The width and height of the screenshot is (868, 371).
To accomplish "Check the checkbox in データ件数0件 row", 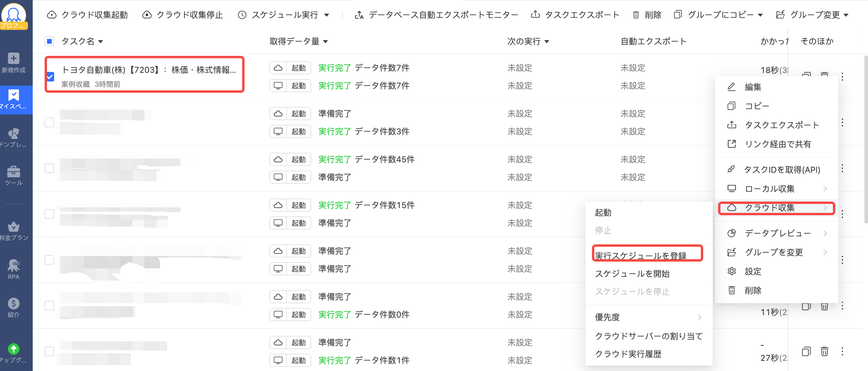I will [50, 306].
